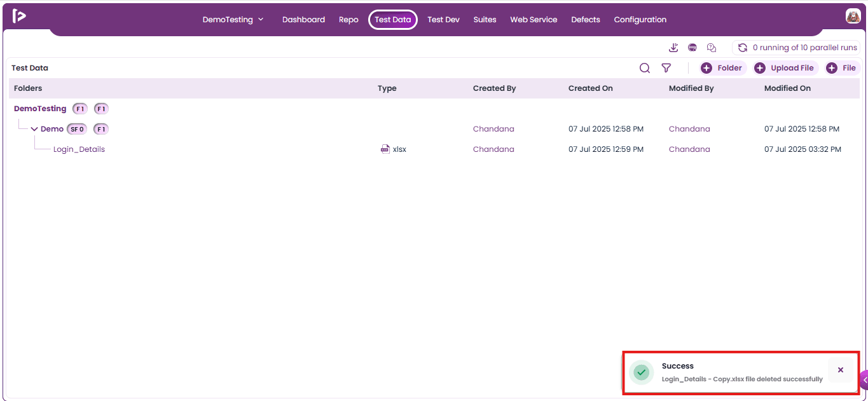The image size is (868, 401).
Task: Click the download client icon
Action: 674,48
